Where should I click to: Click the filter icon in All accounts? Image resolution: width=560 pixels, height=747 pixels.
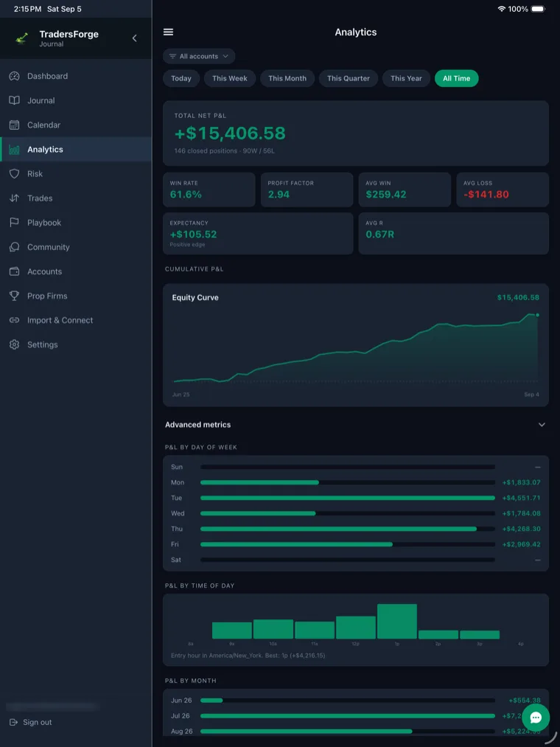[172, 56]
